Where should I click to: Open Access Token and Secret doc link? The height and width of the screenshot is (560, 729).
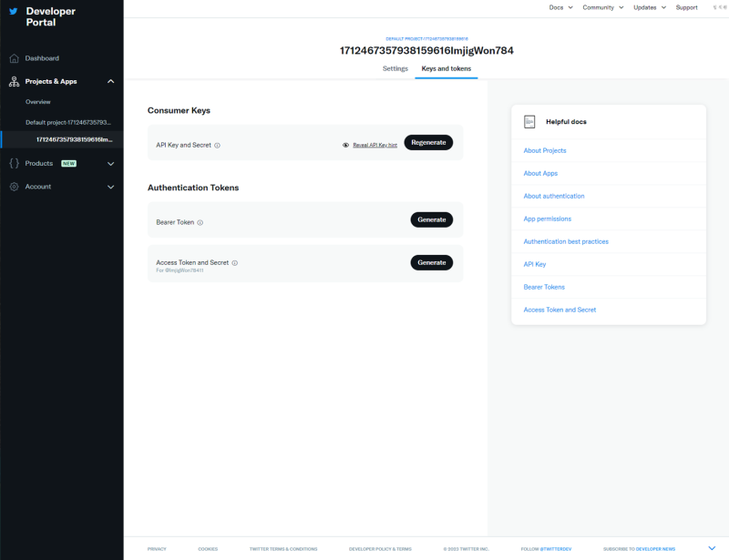coord(560,310)
